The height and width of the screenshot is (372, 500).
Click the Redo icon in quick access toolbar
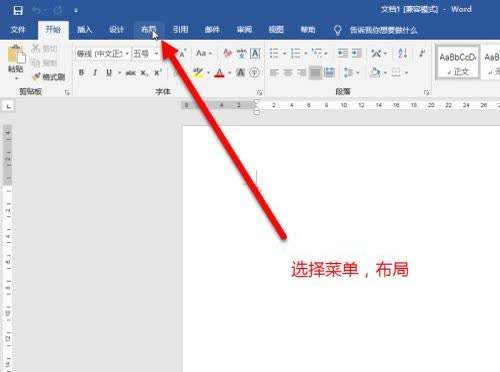(58, 10)
